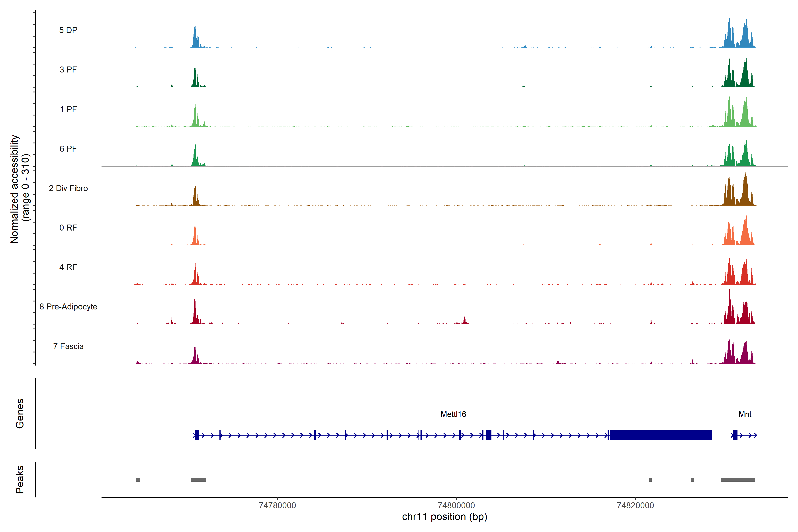
Task: Click the leftmost small peak marker
Action: [138, 480]
